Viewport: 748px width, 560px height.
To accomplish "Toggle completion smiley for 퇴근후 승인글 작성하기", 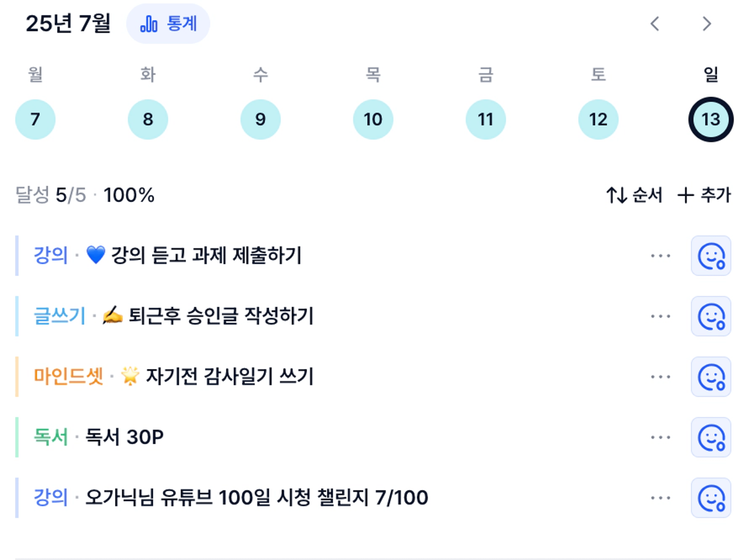I will [711, 316].
